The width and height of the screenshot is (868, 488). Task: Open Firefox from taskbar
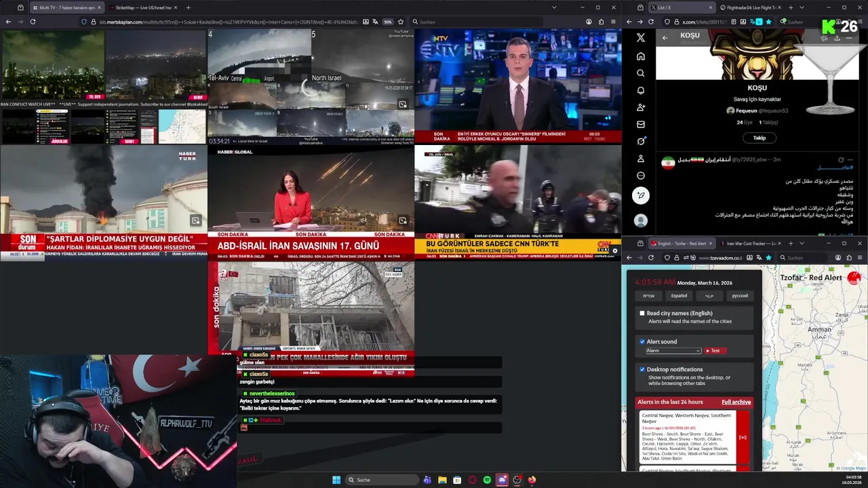tap(532, 480)
